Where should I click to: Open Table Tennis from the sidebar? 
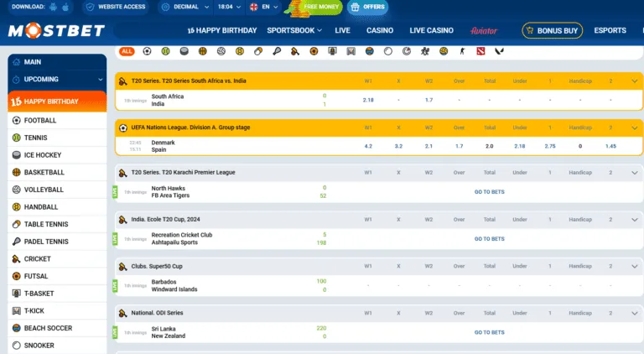pyautogui.click(x=46, y=224)
